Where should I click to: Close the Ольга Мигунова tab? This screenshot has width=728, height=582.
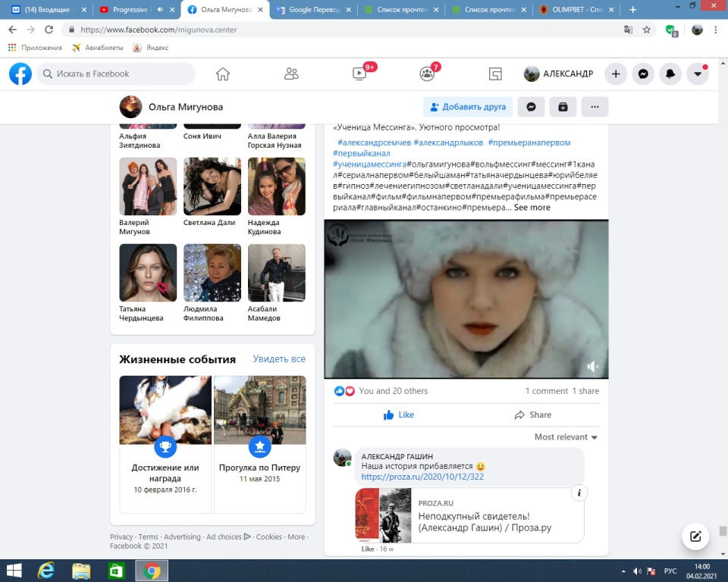pyautogui.click(x=260, y=10)
